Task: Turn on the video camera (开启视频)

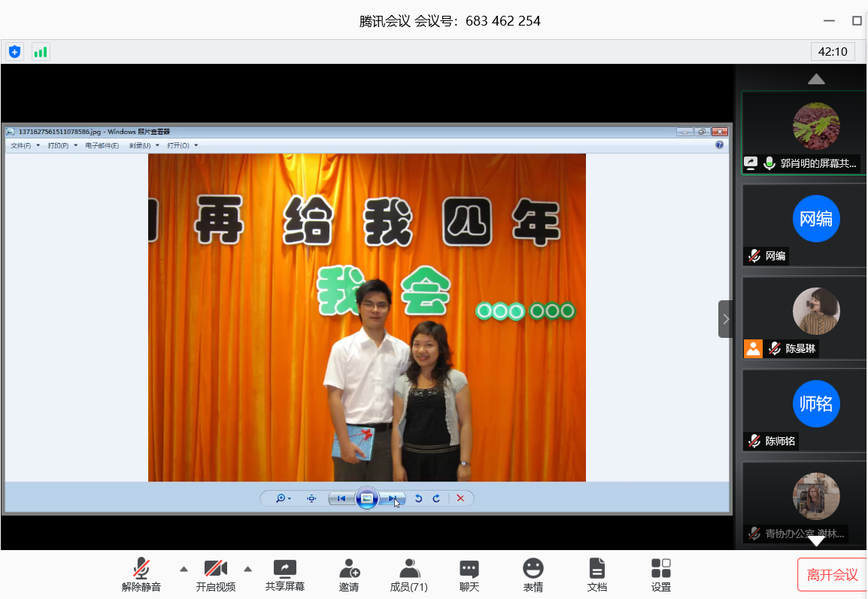Action: (x=216, y=575)
